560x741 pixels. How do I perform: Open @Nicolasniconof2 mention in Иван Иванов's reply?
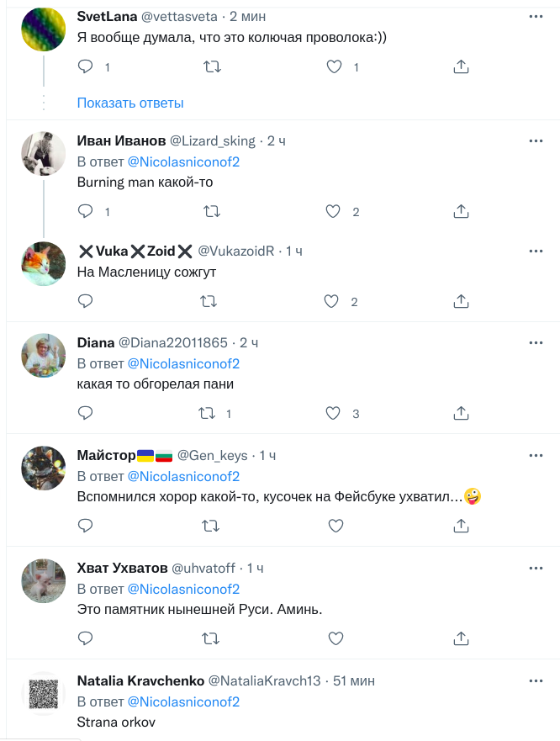(x=183, y=161)
